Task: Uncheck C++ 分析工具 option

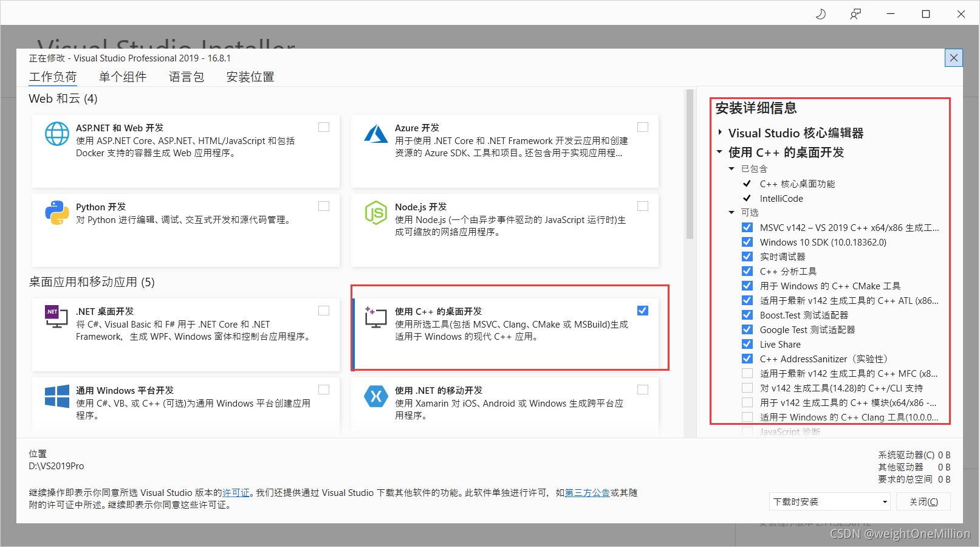Action: pyautogui.click(x=747, y=271)
